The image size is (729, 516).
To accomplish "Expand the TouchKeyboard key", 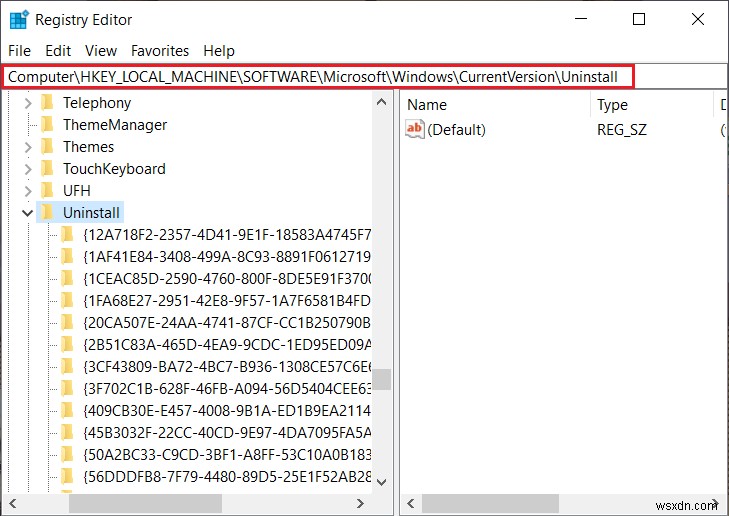I will (x=28, y=169).
